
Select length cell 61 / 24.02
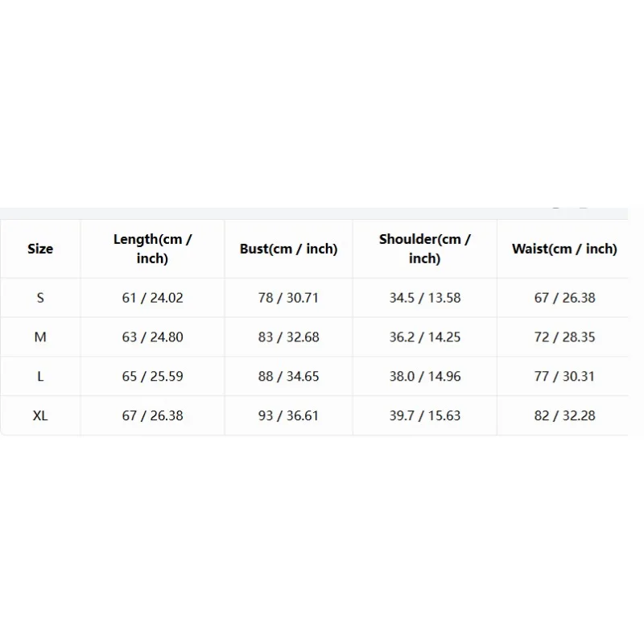(x=152, y=298)
